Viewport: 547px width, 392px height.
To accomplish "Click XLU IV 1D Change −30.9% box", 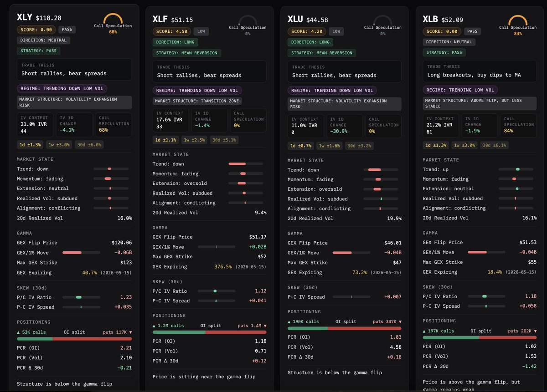I will click(345, 126).
